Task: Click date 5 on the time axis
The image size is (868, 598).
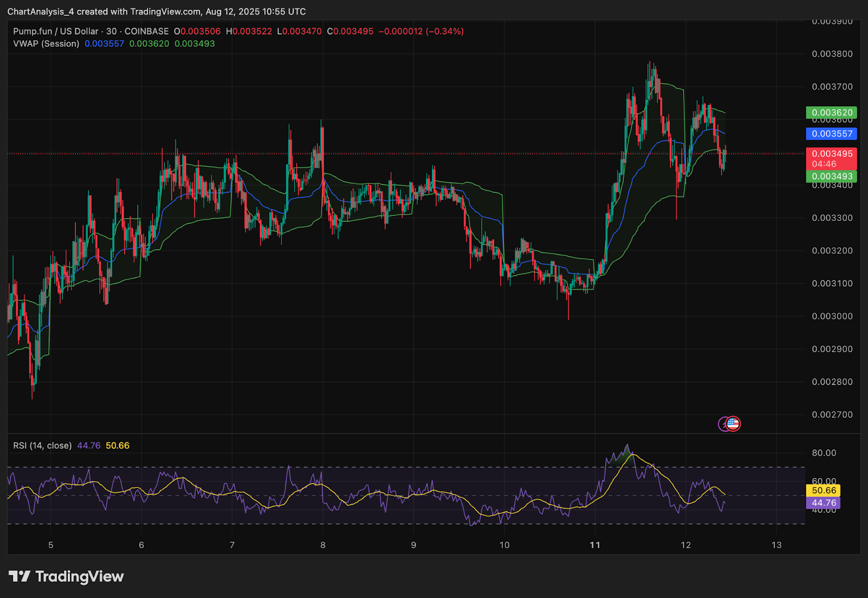Action: (51, 545)
